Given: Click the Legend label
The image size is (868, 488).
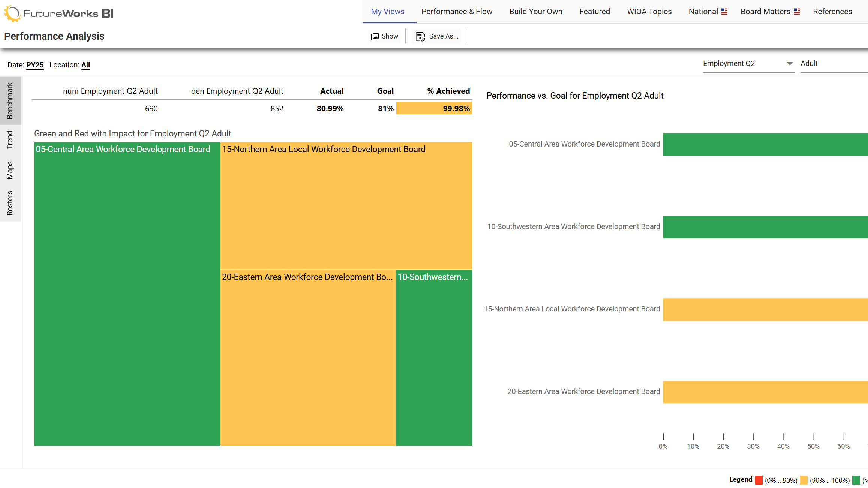Looking at the screenshot, I should point(741,479).
